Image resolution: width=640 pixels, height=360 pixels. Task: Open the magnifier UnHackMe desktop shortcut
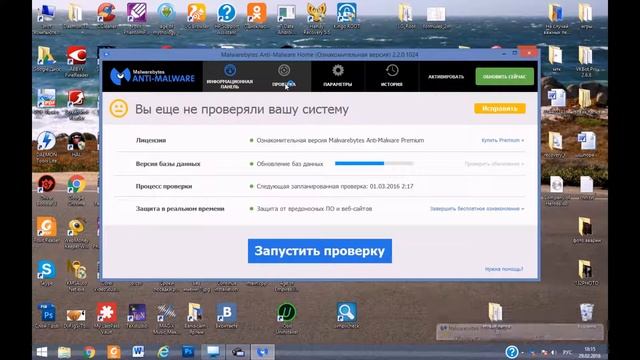[347, 316]
